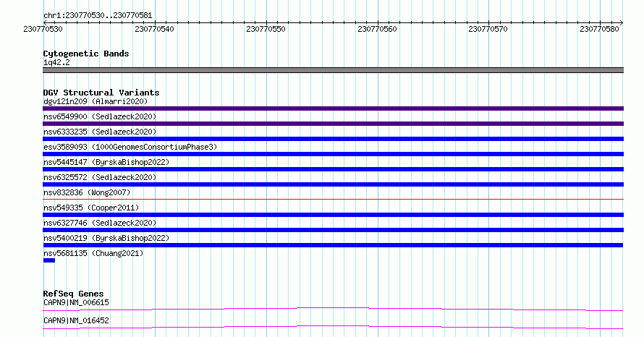The height and width of the screenshot is (337, 644).
Task: Open variant dgv121n209 (Almarri2020) label
Action: 96,101
